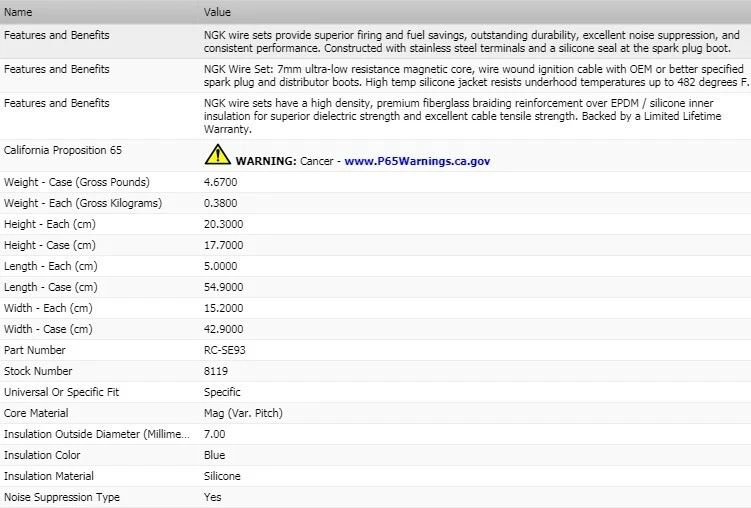Image resolution: width=751 pixels, height=508 pixels.
Task: Select the Weight - Each value 0.3800
Action: (x=220, y=203)
